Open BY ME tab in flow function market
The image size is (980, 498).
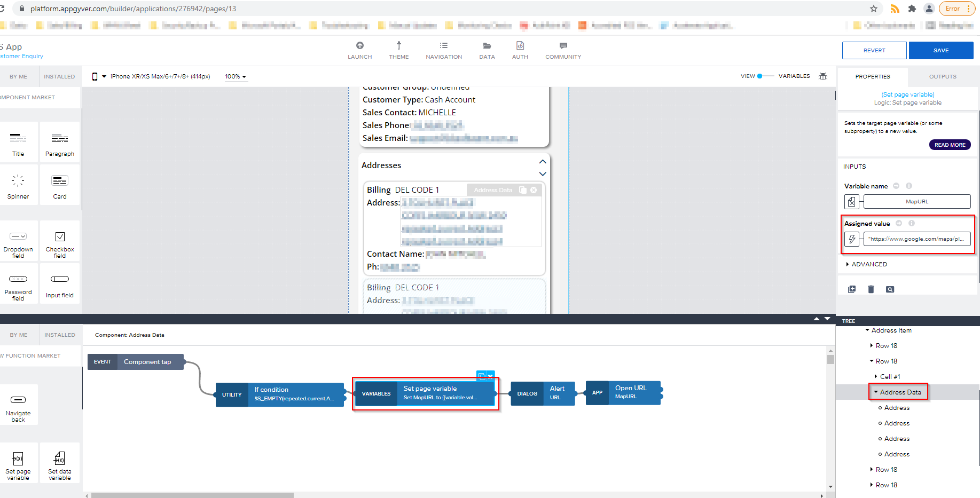[19, 335]
